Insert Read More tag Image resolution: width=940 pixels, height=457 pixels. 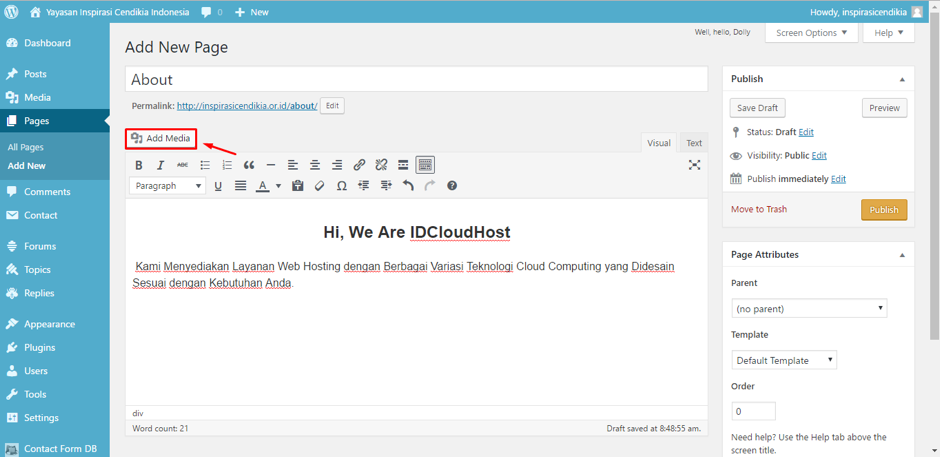[403, 165]
